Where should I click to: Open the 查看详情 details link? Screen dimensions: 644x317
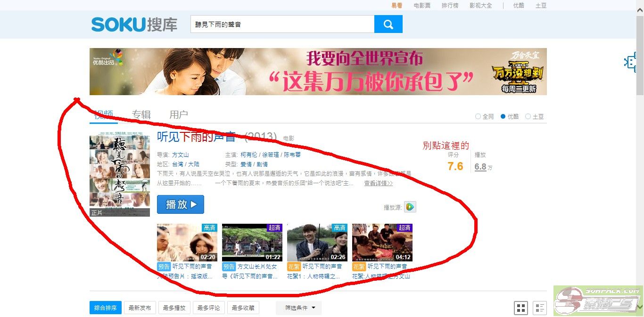pos(378,183)
